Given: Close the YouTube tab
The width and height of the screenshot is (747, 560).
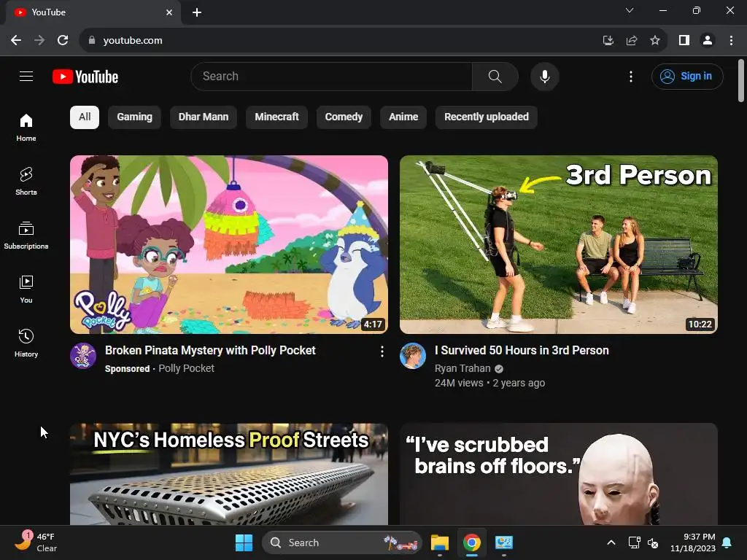Looking at the screenshot, I should 169,12.
